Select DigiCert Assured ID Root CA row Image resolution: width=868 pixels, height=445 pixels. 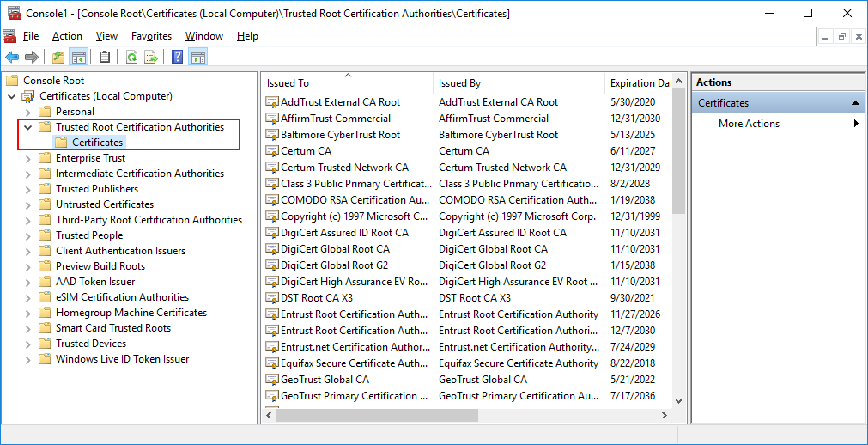(468, 233)
